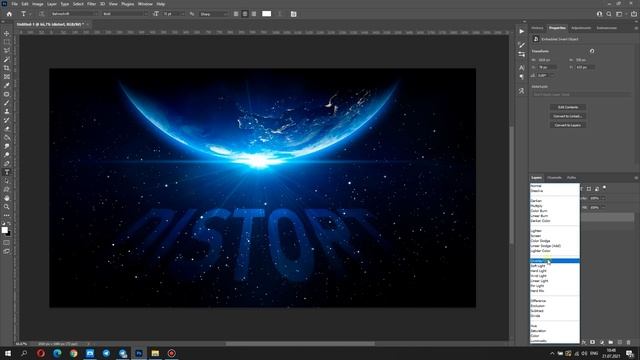Open the font size dropdown

pyautogui.click(x=173, y=14)
